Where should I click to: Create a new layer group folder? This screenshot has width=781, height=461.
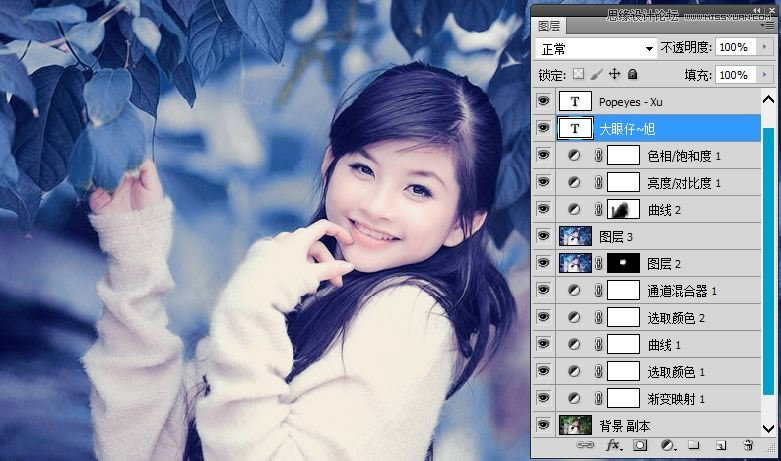coord(693,445)
